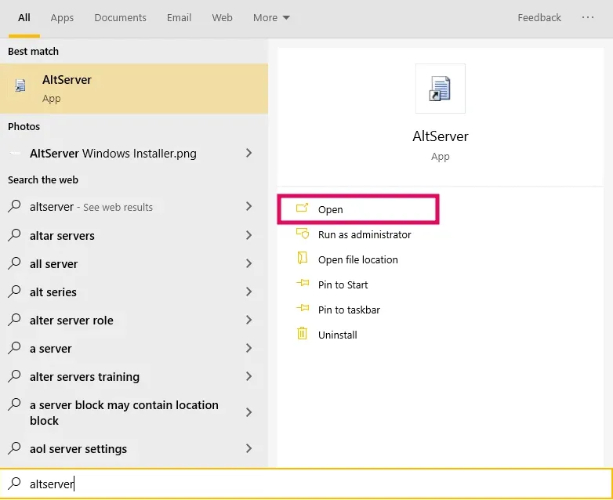Click the Pin to taskbar pin icon

click(302, 310)
